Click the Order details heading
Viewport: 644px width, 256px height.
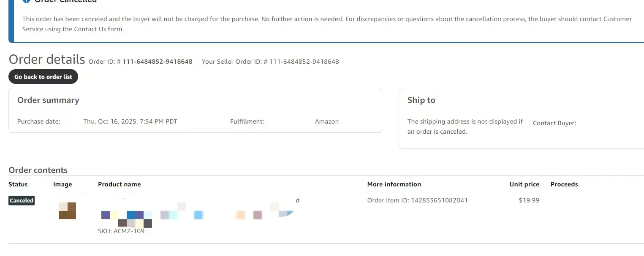pos(47,59)
